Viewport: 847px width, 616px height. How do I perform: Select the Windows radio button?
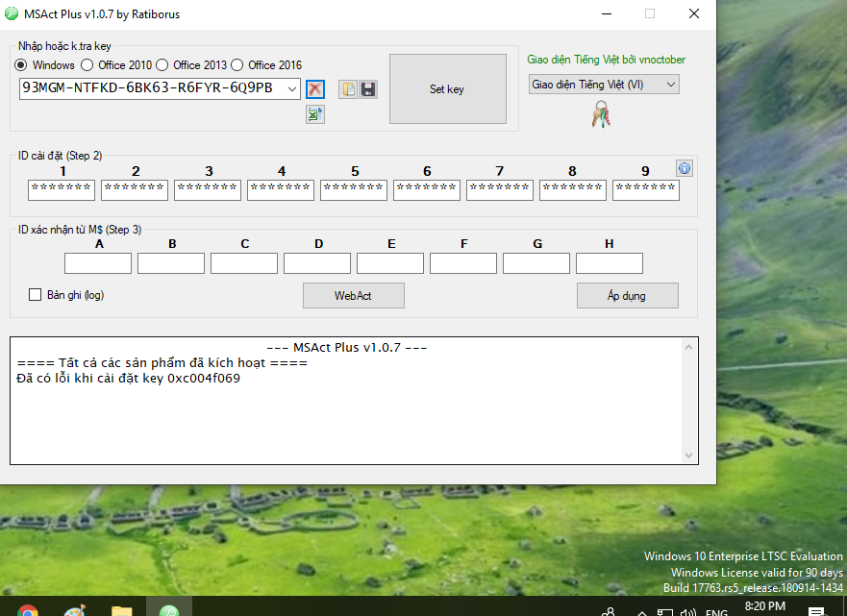[x=20, y=65]
